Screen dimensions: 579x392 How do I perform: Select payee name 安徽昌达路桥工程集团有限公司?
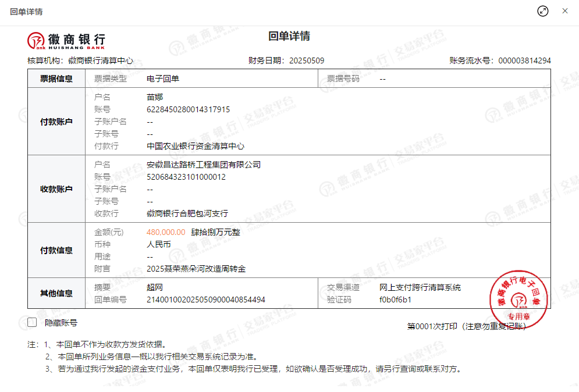pyautogui.click(x=204, y=165)
